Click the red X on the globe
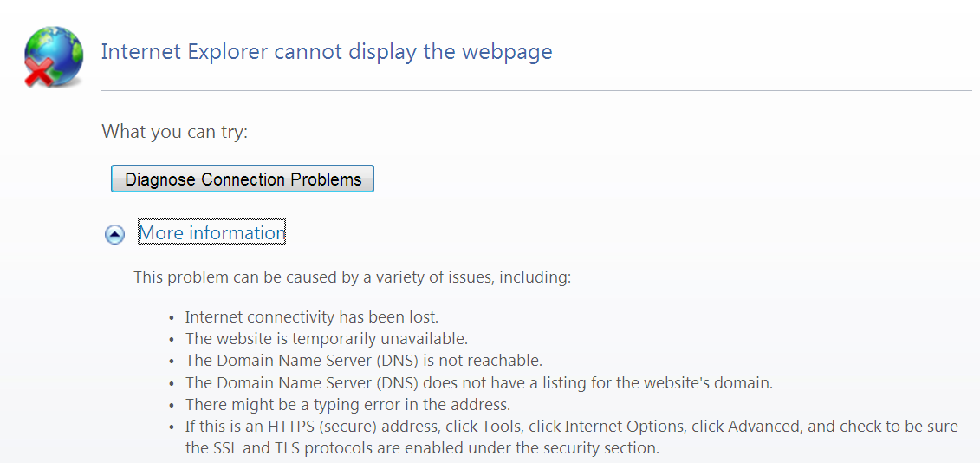The image size is (980, 463). pyautogui.click(x=37, y=73)
